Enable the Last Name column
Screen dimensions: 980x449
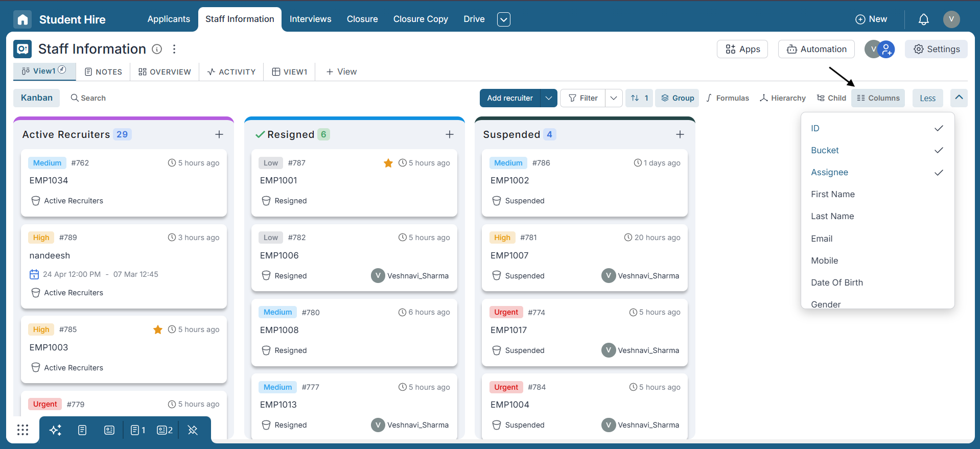[877, 216]
